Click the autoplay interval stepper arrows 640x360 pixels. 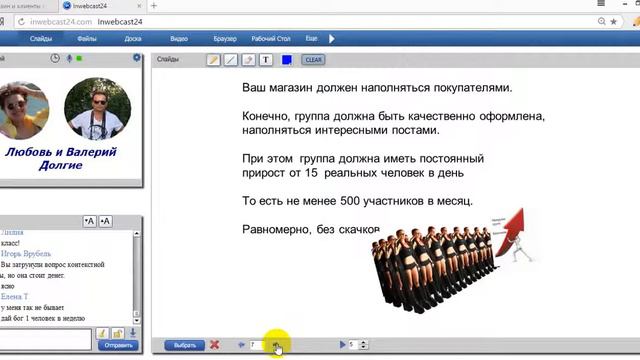[x=364, y=345]
